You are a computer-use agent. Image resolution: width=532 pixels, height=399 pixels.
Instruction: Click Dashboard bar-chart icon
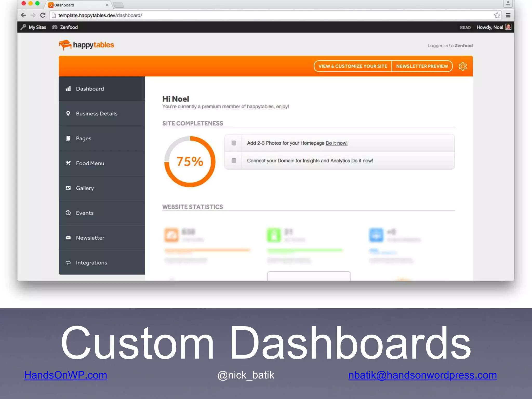(x=68, y=89)
